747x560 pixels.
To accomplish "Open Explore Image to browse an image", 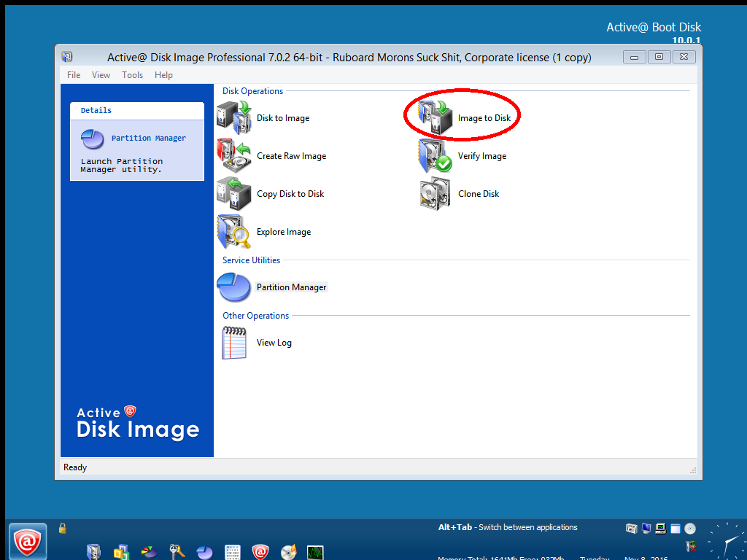I will coord(284,232).
